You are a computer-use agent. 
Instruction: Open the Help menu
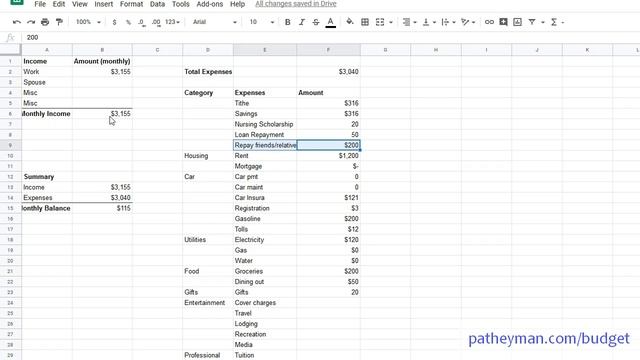coord(238,4)
